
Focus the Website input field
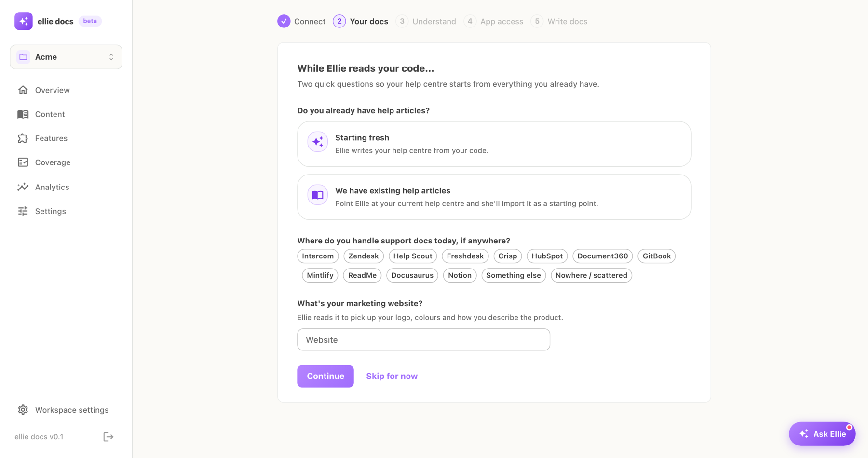(424, 340)
